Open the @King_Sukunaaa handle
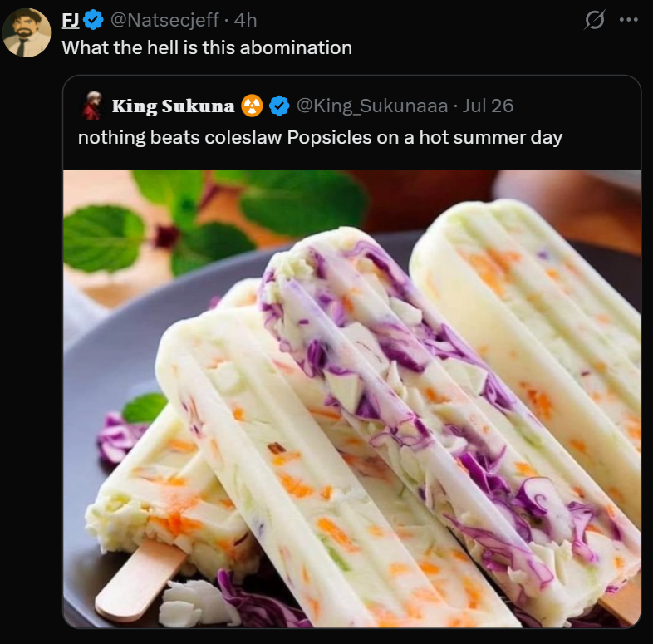This screenshot has height=644, width=653. (372, 106)
